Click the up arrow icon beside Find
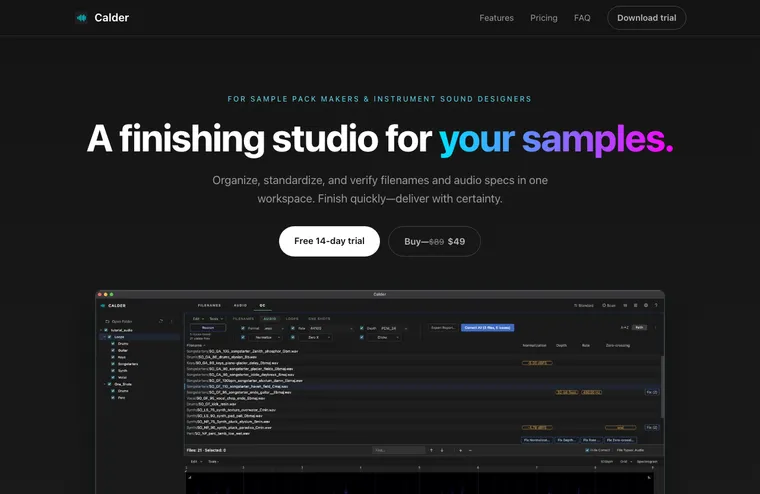 (x=431, y=450)
